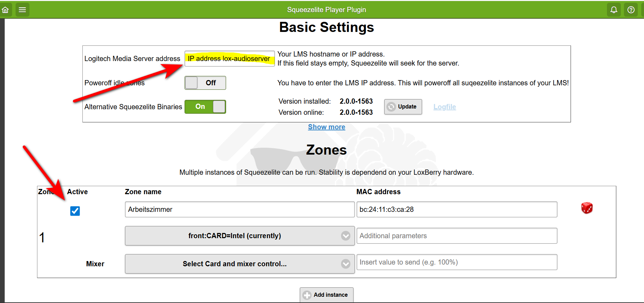Click the 'Multiple instances of Squeezelite' description text
The width and height of the screenshot is (644, 303).
tap(327, 172)
